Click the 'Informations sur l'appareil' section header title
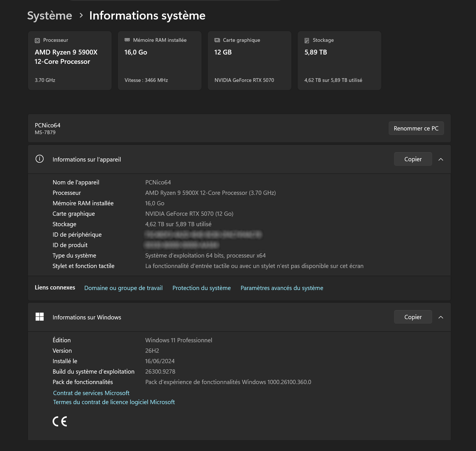The image size is (476, 451). pos(87,159)
